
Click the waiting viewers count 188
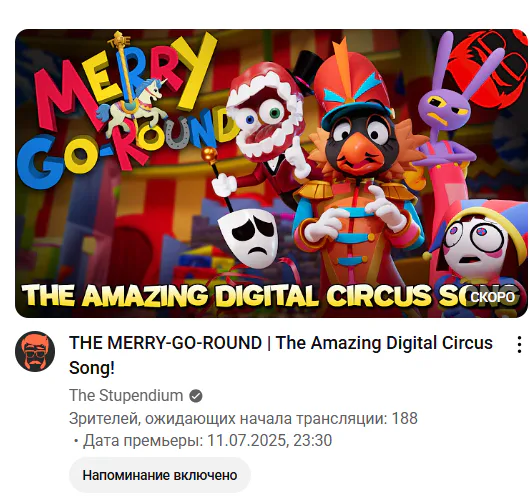coord(405,418)
